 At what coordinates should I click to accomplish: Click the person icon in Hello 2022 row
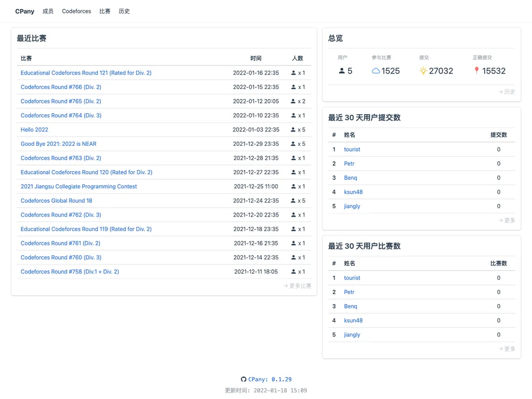(x=293, y=130)
